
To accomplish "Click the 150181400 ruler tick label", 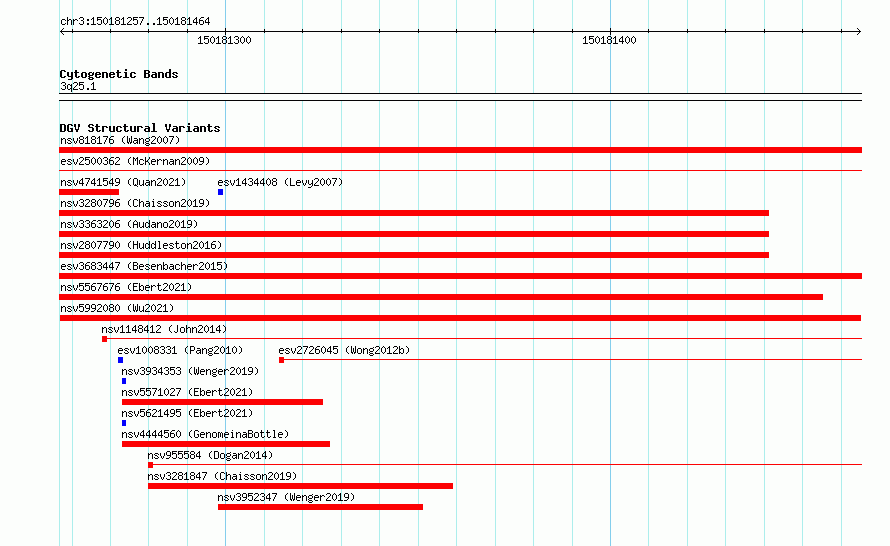I will click(x=609, y=40).
